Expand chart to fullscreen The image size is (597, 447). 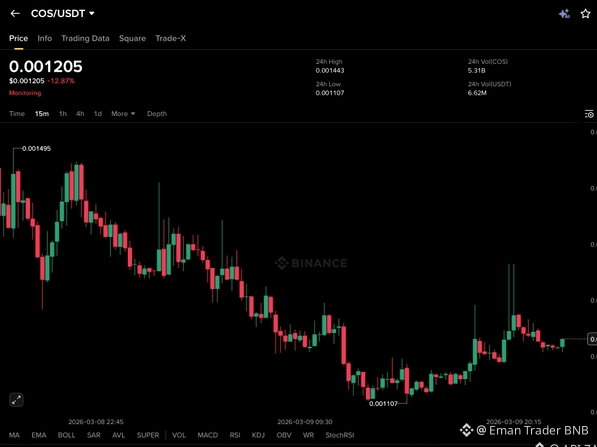pyautogui.click(x=16, y=400)
